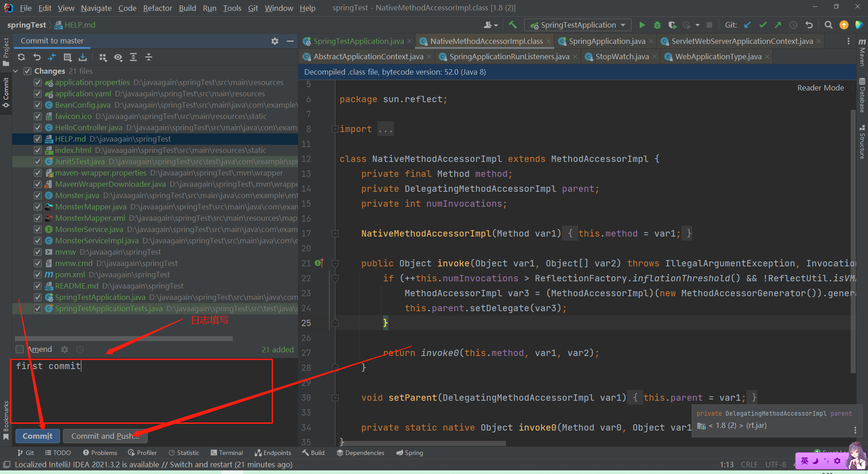Screen dimensions: 868x474
Task: Click the Git Commit checkmark icon
Action: (x=763, y=25)
